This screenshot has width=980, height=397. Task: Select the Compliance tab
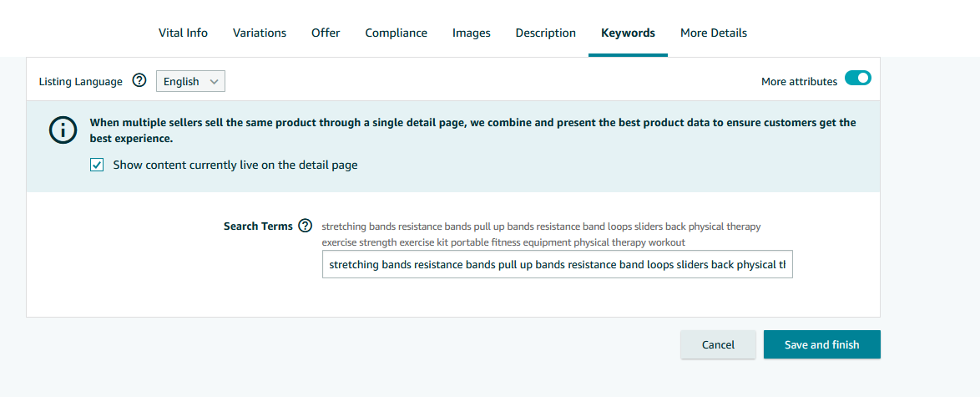pos(397,33)
